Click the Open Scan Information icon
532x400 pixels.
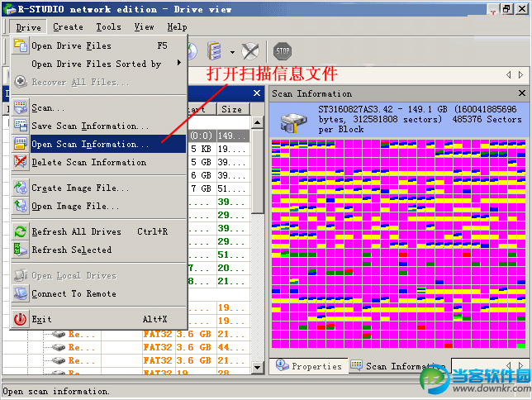21,144
